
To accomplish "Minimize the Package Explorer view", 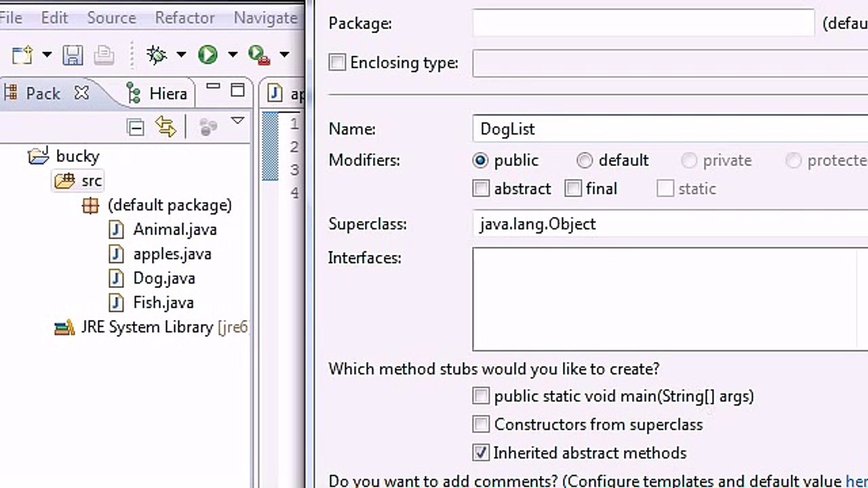I will (213, 88).
